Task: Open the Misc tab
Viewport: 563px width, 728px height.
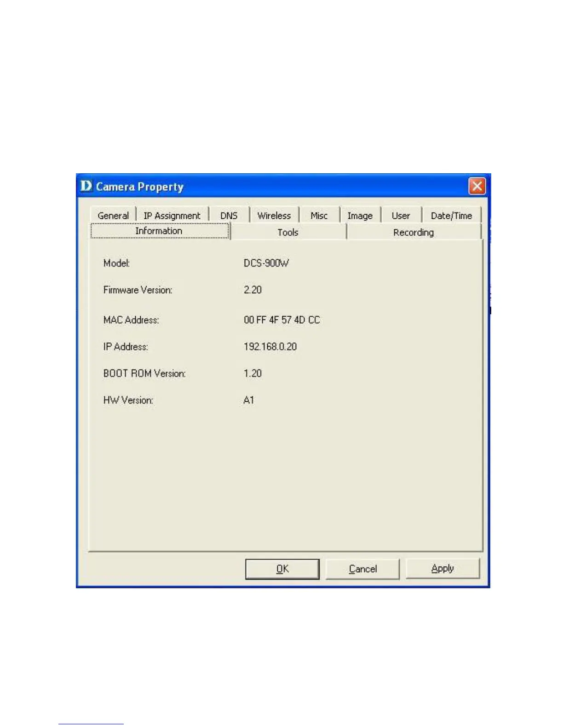Action: (319, 216)
